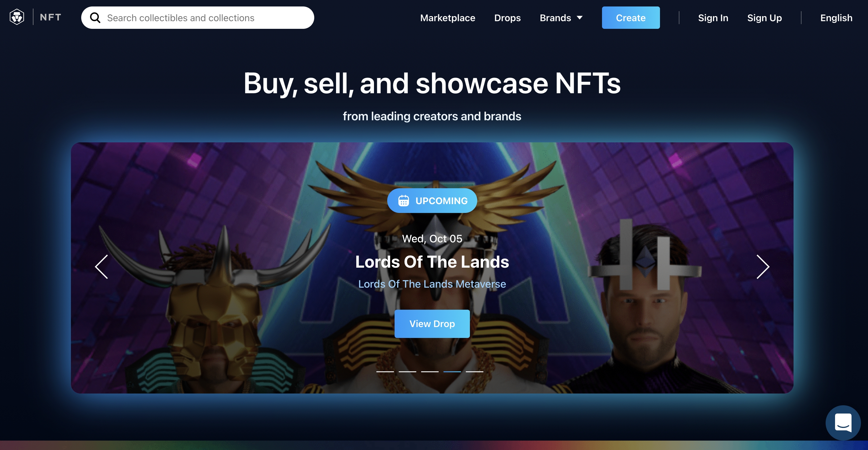Image resolution: width=868 pixels, height=450 pixels.
Task: Click the blue Create button
Action: [x=631, y=18]
